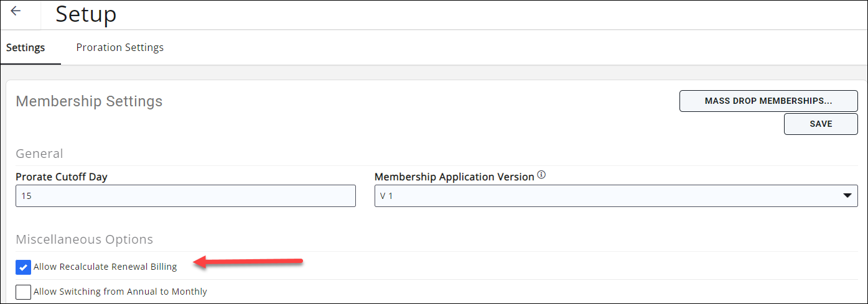Image resolution: width=868 pixels, height=304 pixels.
Task: Uncheck Allow Recalculate Renewal Billing checkbox
Action: point(23,267)
